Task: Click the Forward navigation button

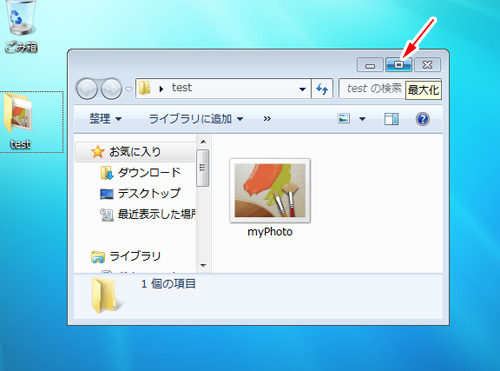Action: 111,89
